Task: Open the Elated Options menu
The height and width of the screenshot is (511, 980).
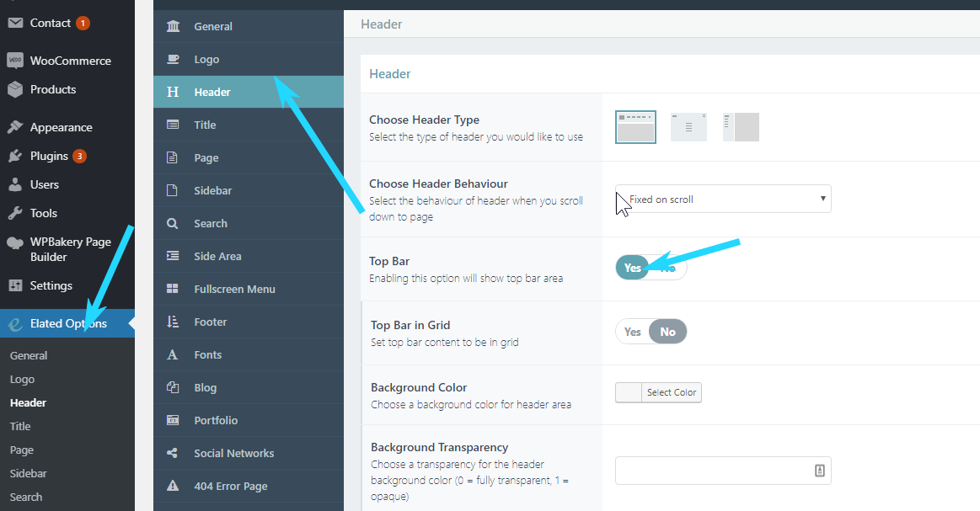Action: pos(67,323)
